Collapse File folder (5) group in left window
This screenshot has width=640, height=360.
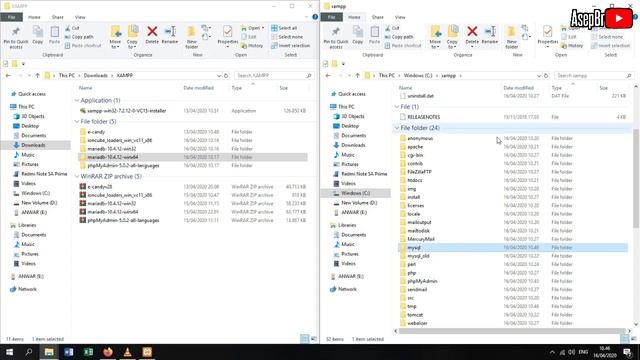click(x=77, y=122)
